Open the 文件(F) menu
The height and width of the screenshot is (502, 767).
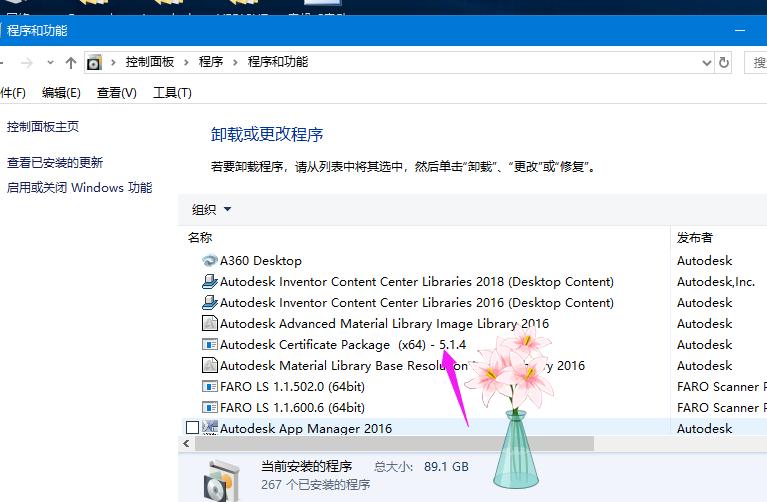[x=13, y=92]
